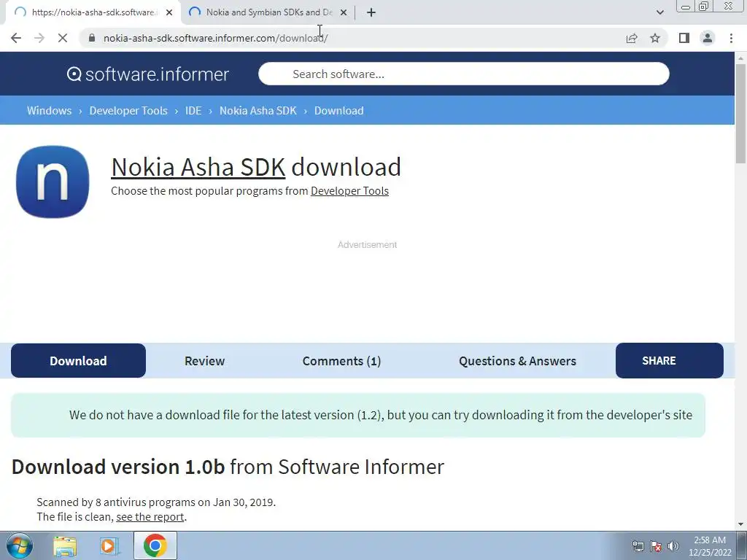Switch to Nokia and Symbian SDKs tab
The image size is (747, 560).
coord(268,12)
